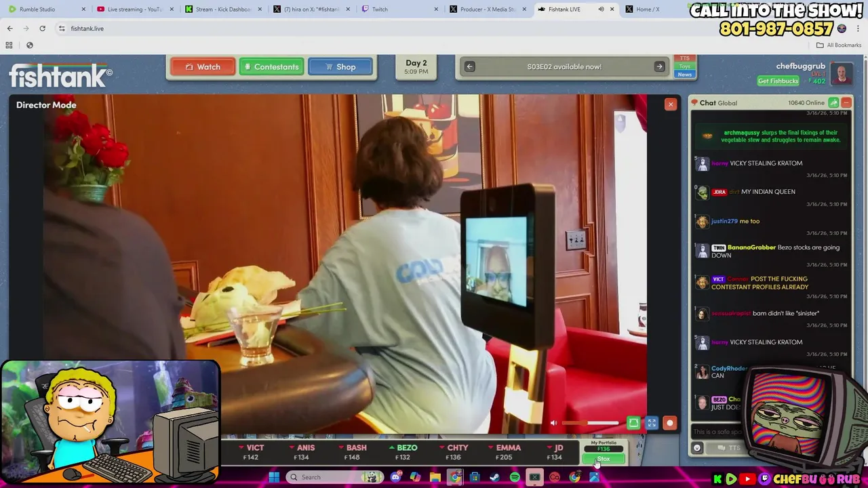Click BananaGrabber username in chat
The image size is (868, 488).
751,247
